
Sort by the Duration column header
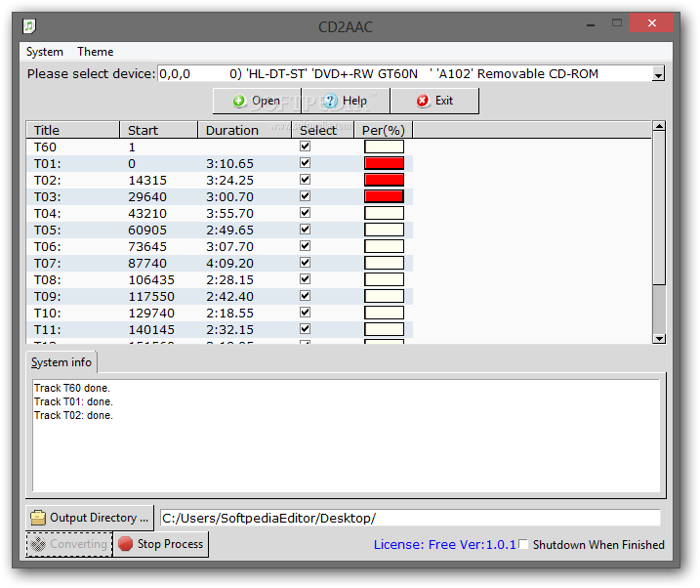pos(244,130)
